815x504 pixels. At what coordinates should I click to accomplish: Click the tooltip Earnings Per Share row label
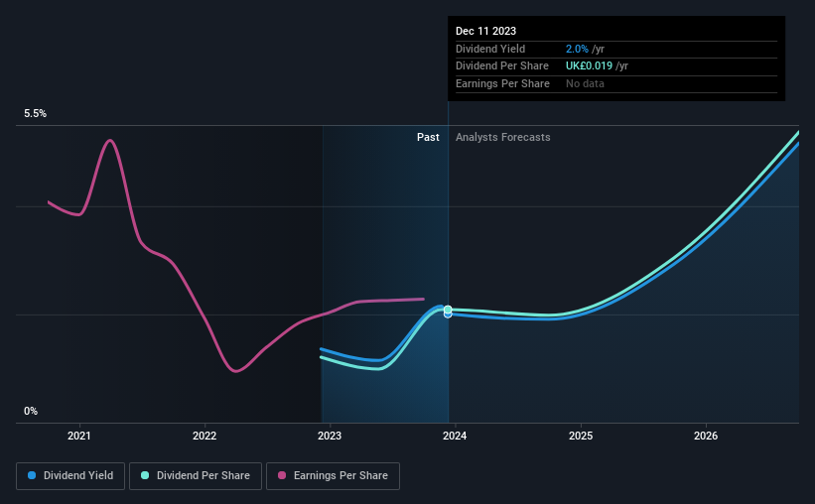pos(502,83)
